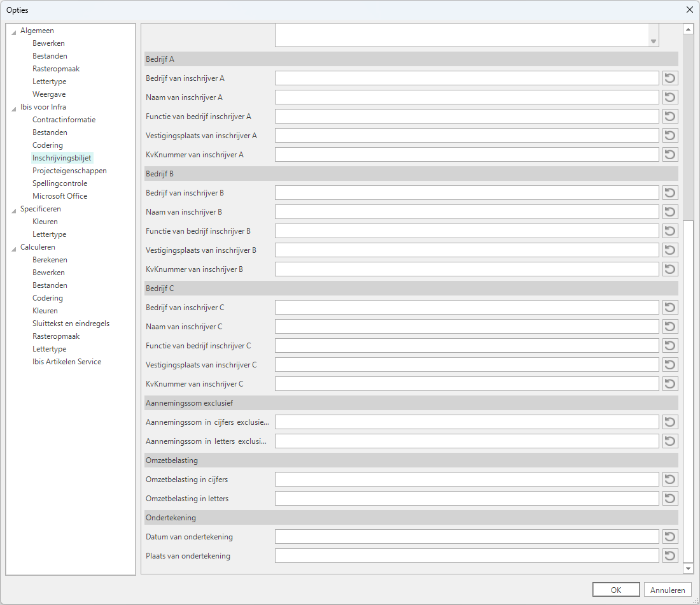Click Annuleren to cancel changes
This screenshot has height=605, width=700.
[x=668, y=590]
